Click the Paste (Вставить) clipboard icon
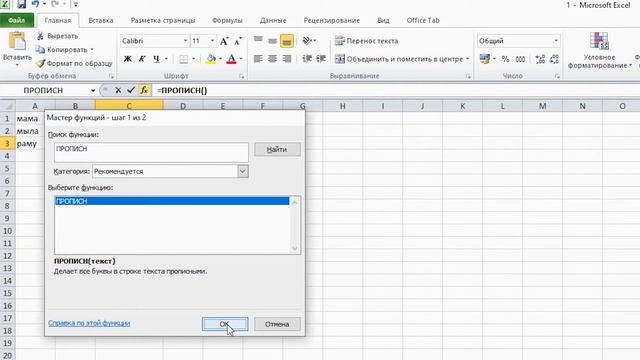 coord(17,41)
